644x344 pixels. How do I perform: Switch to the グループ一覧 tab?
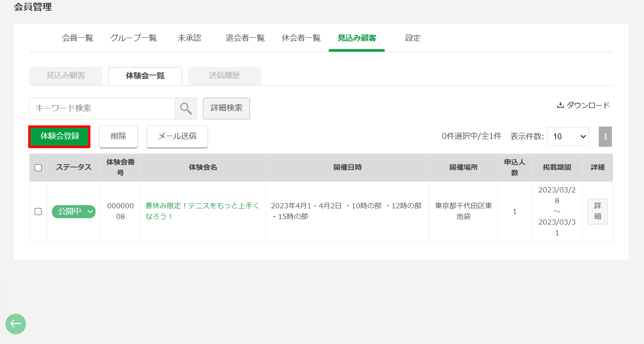pos(134,38)
